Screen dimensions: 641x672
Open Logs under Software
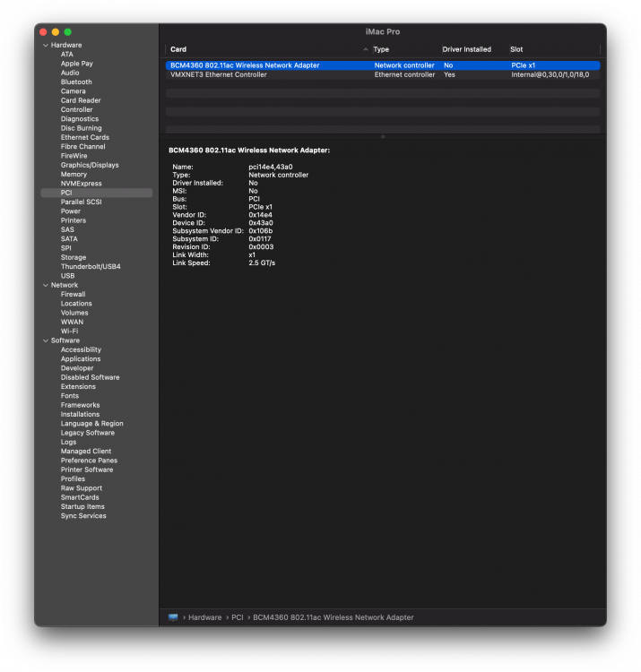click(68, 442)
